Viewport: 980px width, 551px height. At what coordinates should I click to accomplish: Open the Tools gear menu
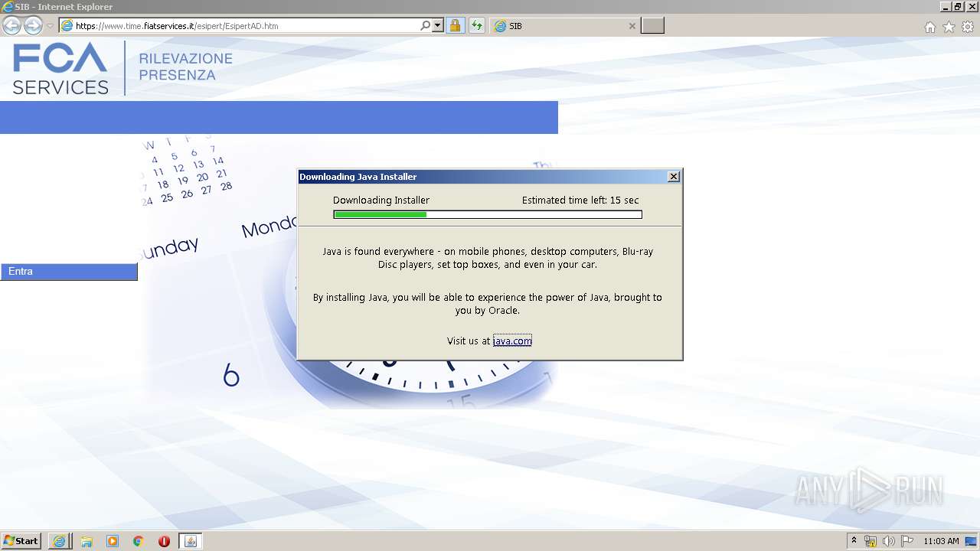(968, 27)
